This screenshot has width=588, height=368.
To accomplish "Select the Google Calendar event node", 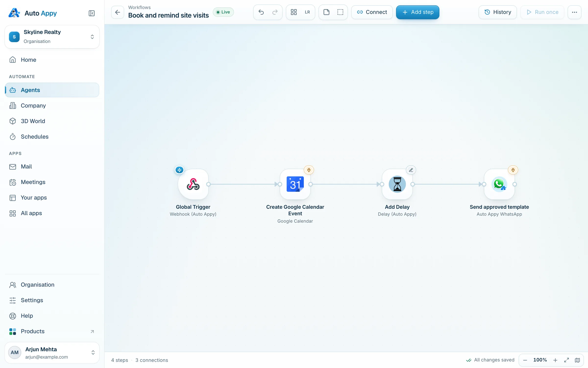I will [x=295, y=184].
